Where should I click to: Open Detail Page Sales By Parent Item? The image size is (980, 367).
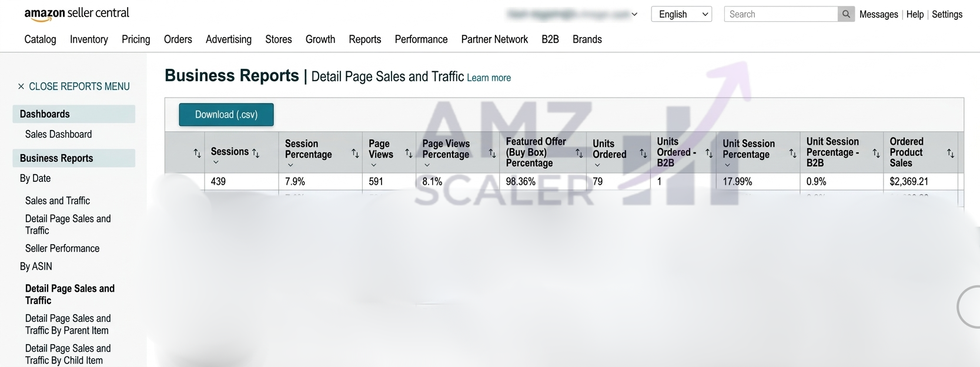pos(68,324)
